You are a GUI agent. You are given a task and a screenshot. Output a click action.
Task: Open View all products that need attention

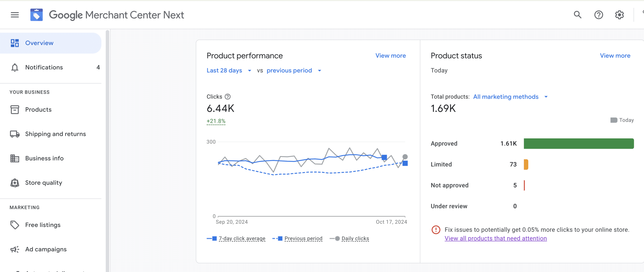[496, 239]
